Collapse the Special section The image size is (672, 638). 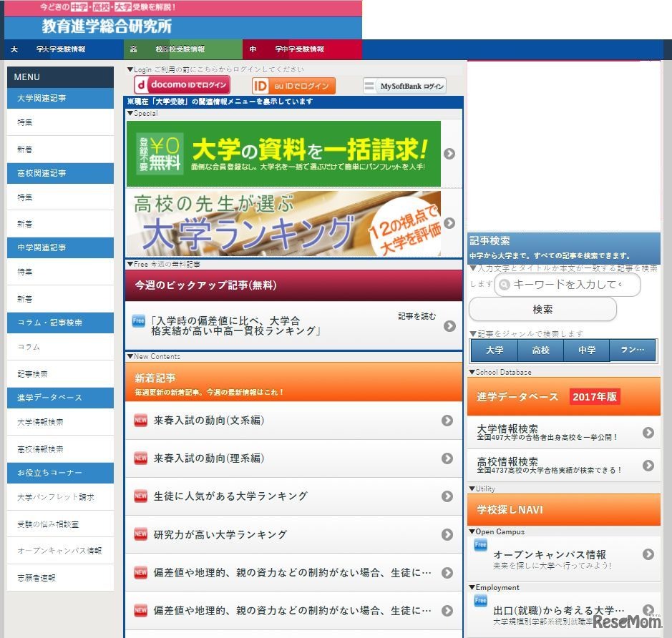[x=130, y=113]
